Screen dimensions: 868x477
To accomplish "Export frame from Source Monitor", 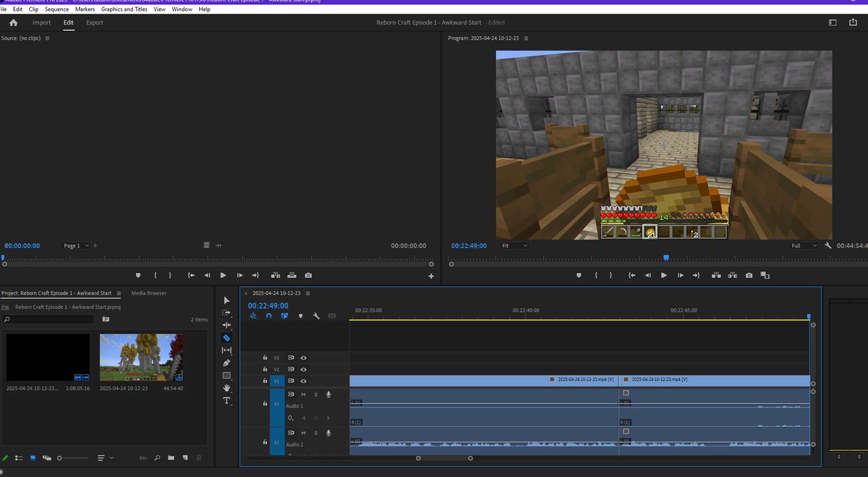I will [x=308, y=275].
